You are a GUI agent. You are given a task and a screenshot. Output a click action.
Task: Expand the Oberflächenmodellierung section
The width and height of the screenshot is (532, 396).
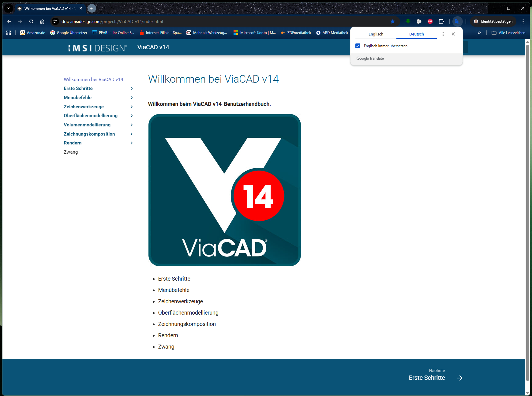point(132,116)
